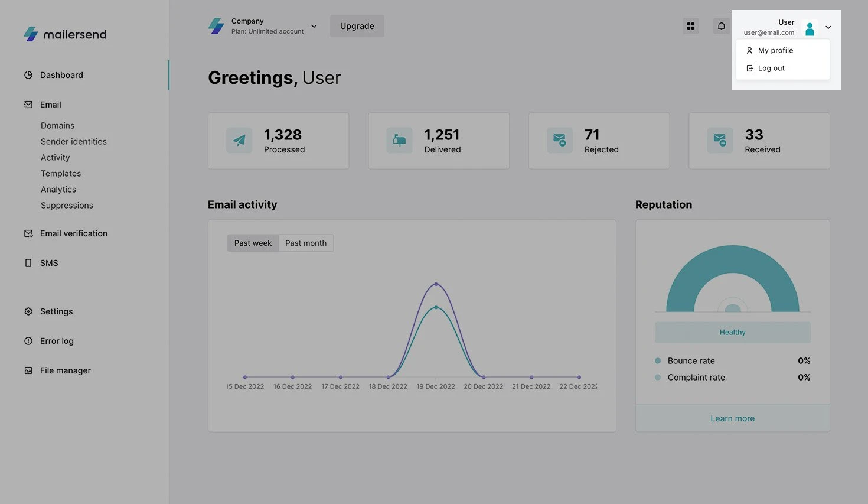Select My profile from user menu
The image size is (868, 504).
(x=775, y=50)
